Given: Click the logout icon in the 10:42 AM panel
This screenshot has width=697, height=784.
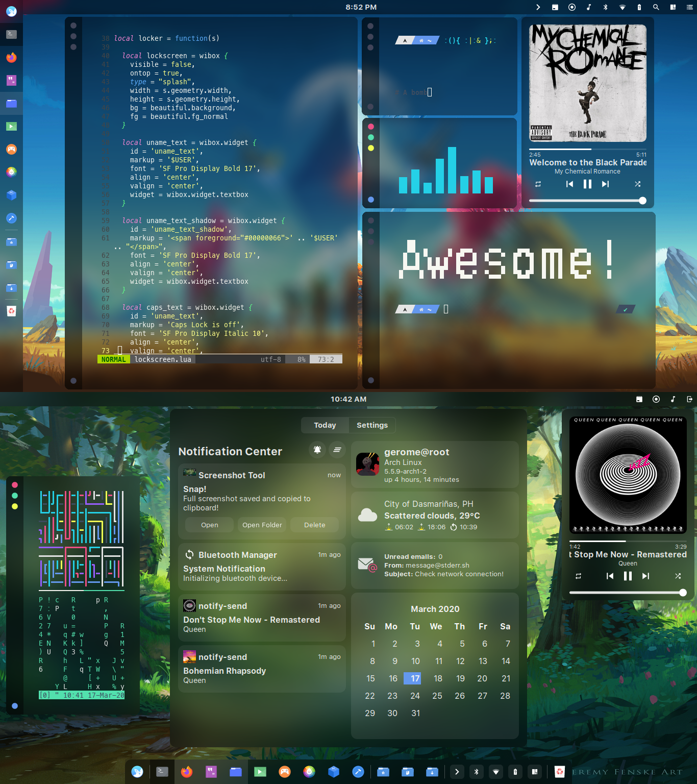Looking at the screenshot, I should (690, 399).
